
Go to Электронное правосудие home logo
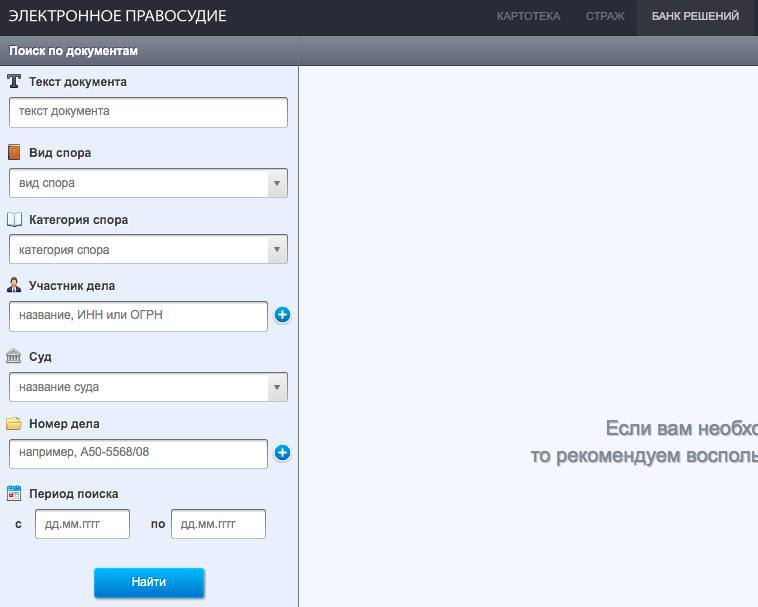117,16
